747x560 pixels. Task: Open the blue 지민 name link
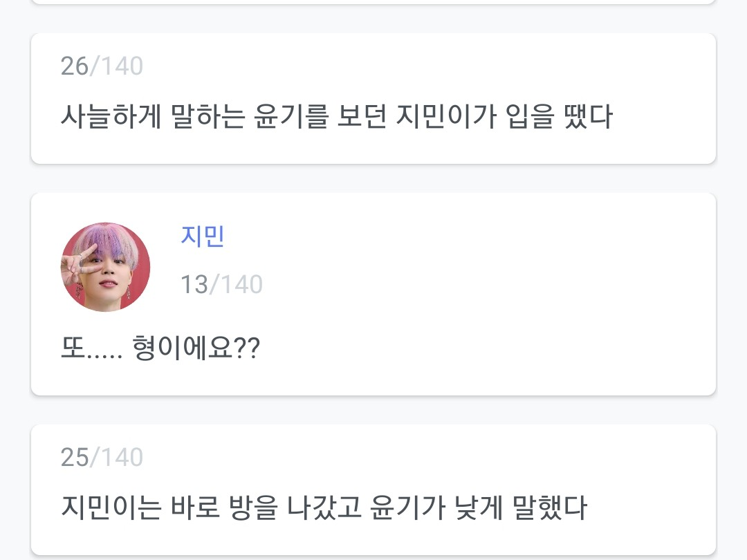(x=202, y=236)
